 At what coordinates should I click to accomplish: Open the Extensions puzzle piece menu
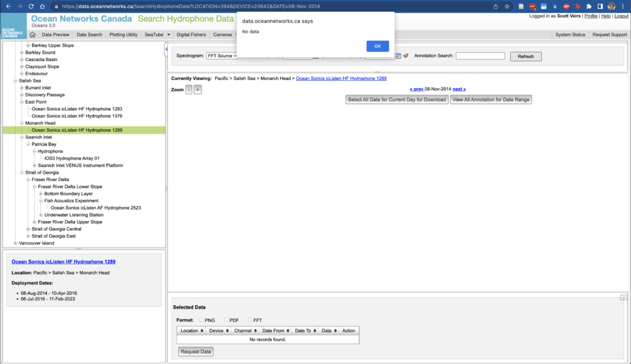pos(588,6)
